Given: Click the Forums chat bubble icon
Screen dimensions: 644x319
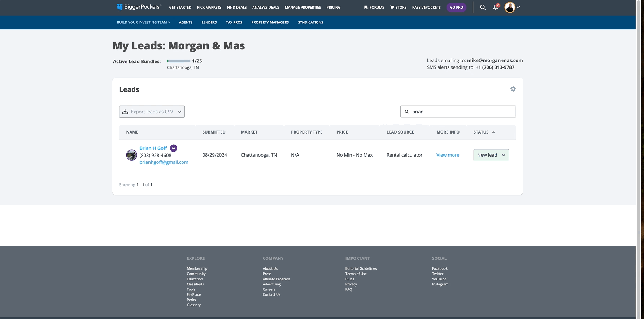Looking at the screenshot, I should pos(366,8).
